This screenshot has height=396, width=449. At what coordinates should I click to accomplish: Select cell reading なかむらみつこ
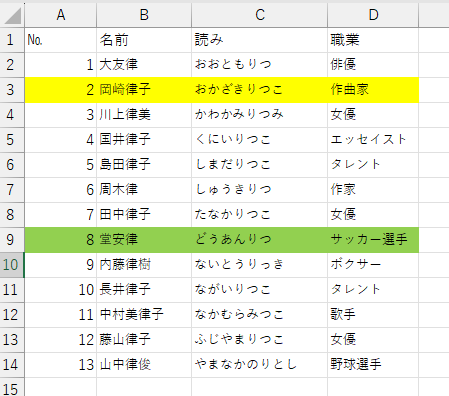260,315
